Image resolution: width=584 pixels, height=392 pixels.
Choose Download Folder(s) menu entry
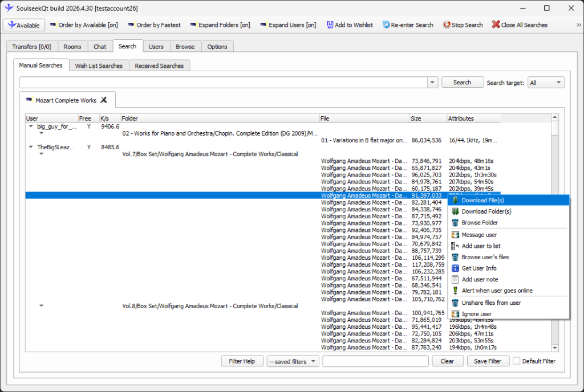509,211
